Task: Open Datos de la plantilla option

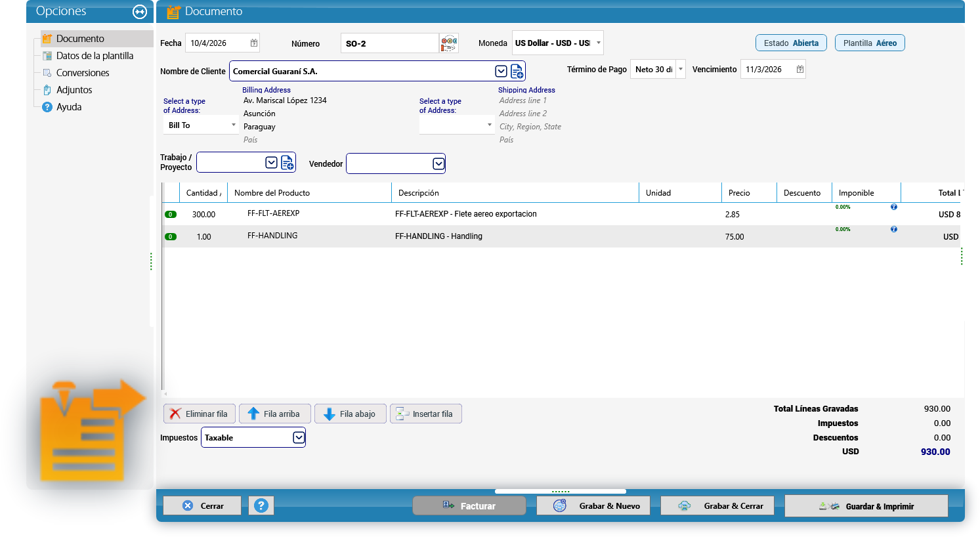Action: point(95,56)
